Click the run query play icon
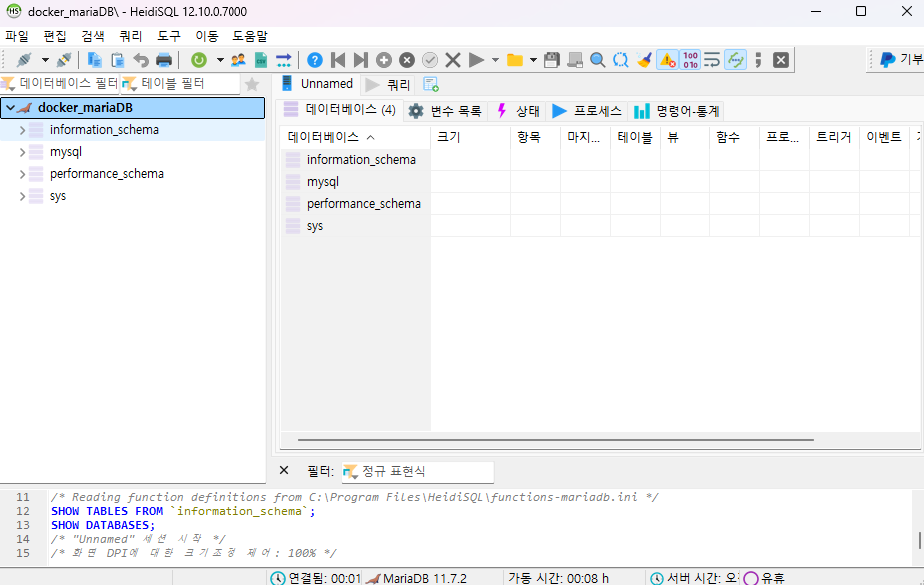924x585 pixels. (476, 60)
